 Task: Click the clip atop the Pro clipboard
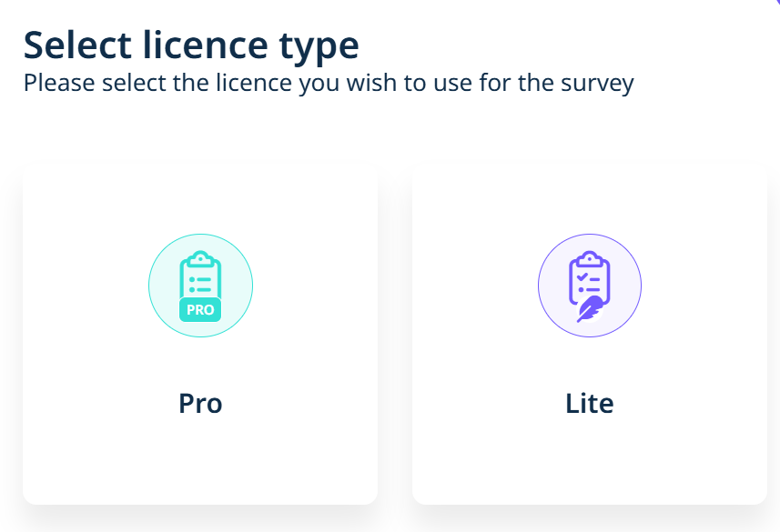pyautogui.click(x=200, y=258)
